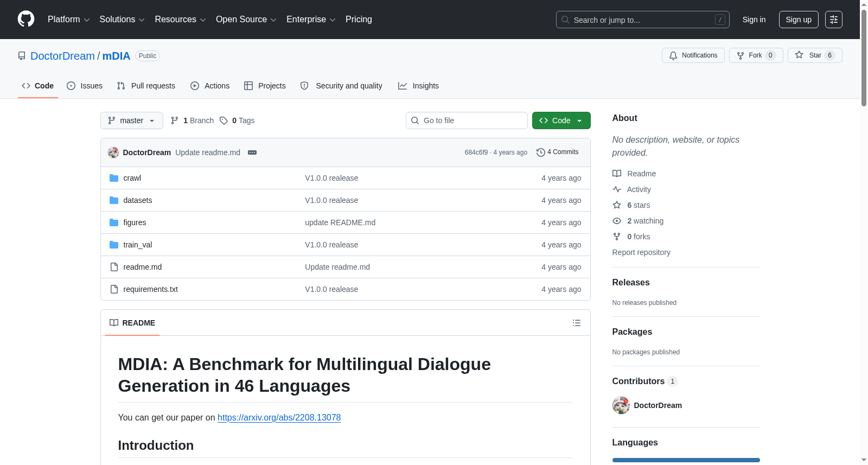Switch to the Issues tab
The image size is (868, 465).
pyautogui.click(x=85, y=86)
